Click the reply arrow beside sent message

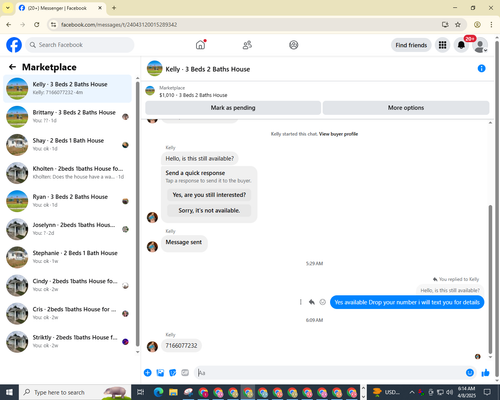pos(312,302)
